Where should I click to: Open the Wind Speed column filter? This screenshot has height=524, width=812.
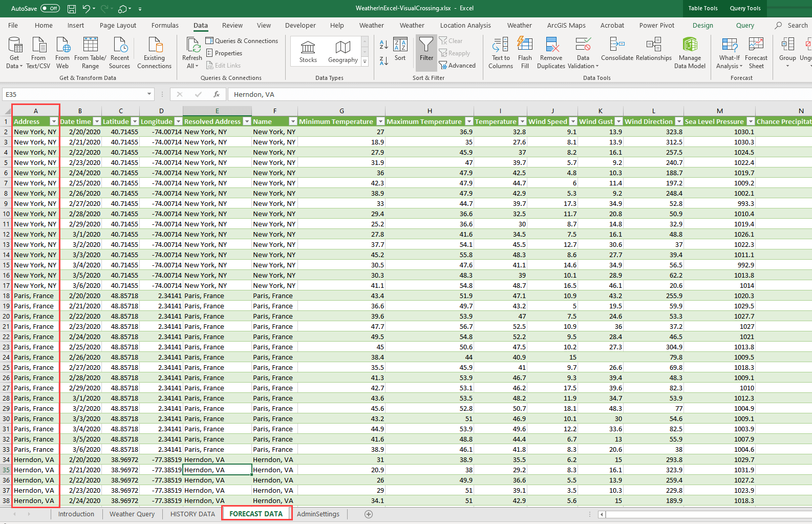(x=572, y=121)
